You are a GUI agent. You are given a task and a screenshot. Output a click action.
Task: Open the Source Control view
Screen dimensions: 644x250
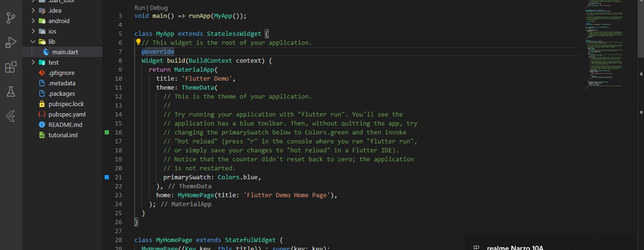click(x=11, y=18)
